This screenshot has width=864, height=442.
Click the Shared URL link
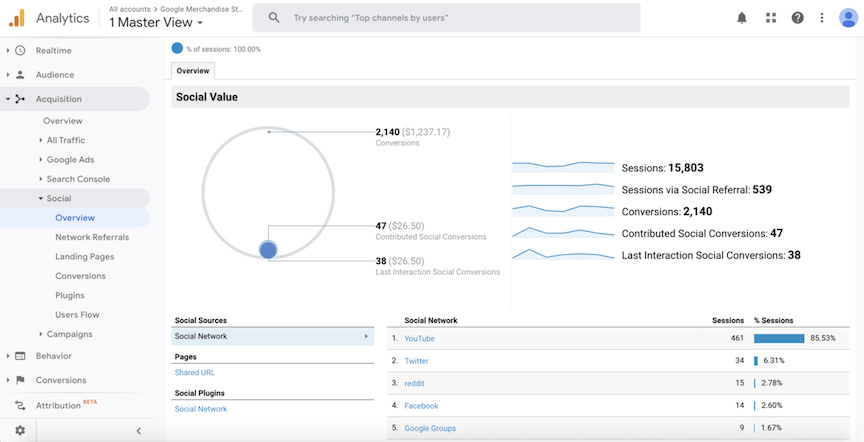[x=195, y=373]
